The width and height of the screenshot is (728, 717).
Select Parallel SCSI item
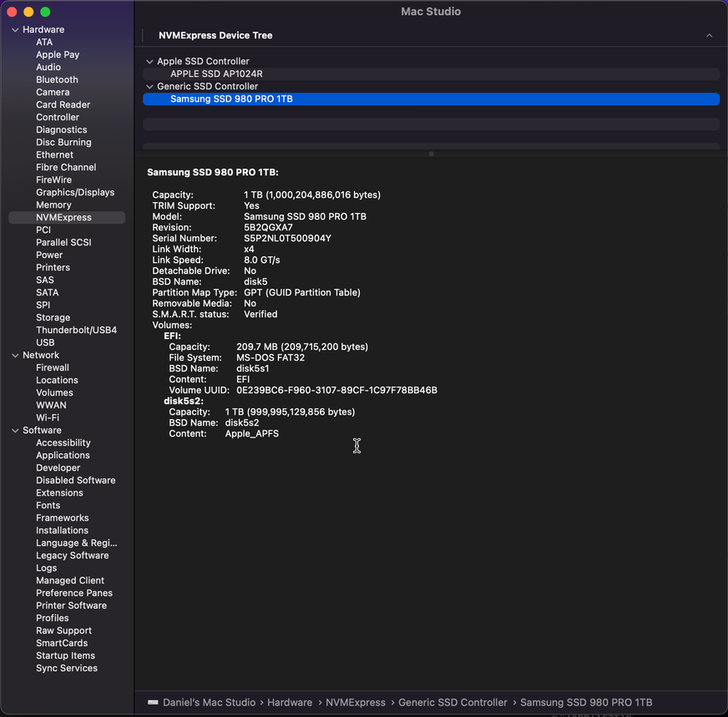(x=63, y=243)
